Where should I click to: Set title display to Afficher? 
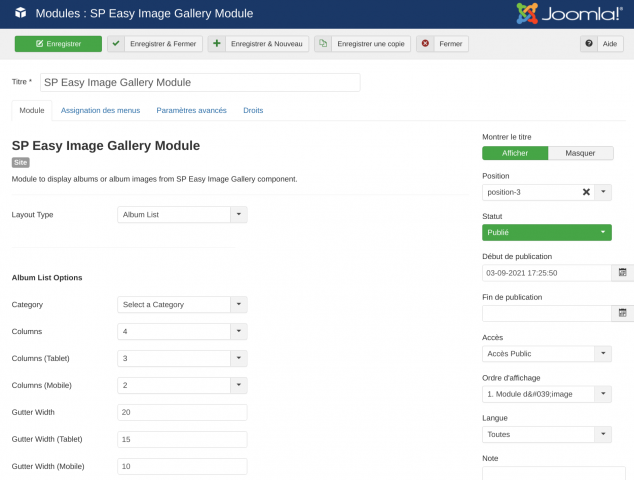point(515,153)
